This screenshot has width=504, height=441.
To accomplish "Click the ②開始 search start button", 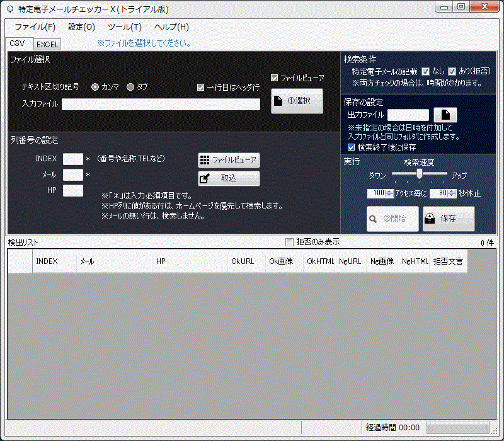I will coord(392,219).
